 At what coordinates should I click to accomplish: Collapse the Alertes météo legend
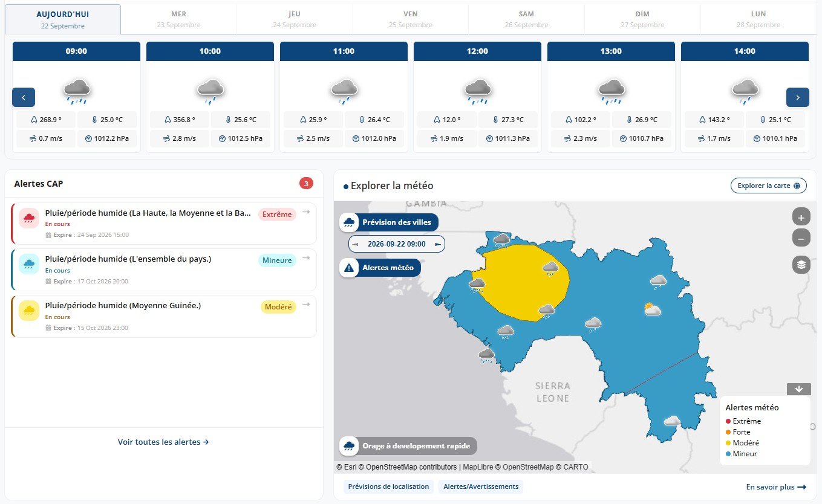pos(798,389)
